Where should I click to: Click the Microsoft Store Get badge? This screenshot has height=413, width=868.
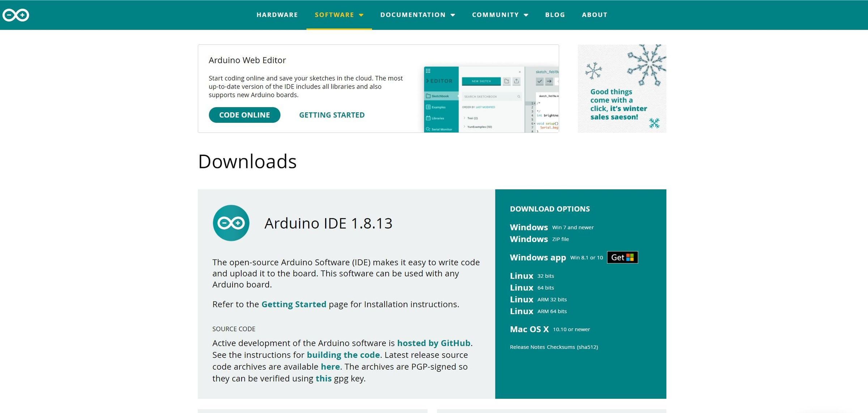(622, 257)
